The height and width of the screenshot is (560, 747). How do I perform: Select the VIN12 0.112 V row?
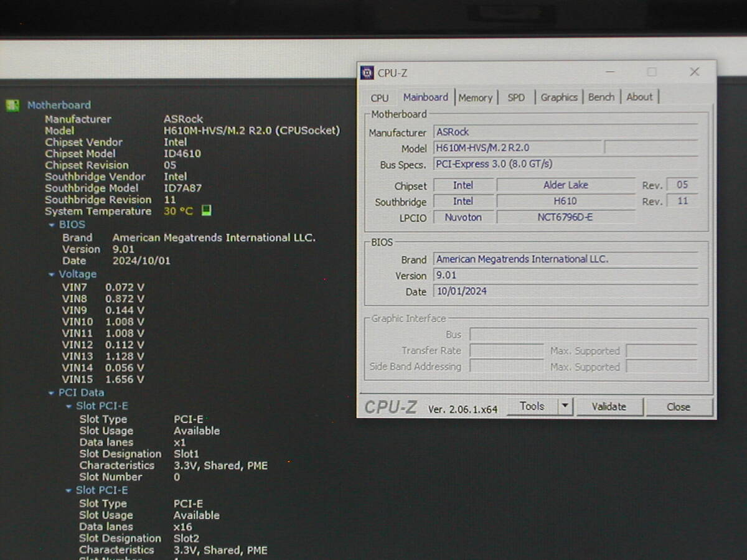(x=103, y=345)
